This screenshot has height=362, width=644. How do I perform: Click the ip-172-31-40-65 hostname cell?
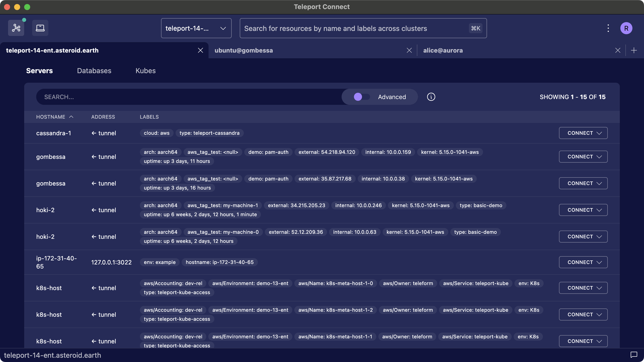pos(57,262)
